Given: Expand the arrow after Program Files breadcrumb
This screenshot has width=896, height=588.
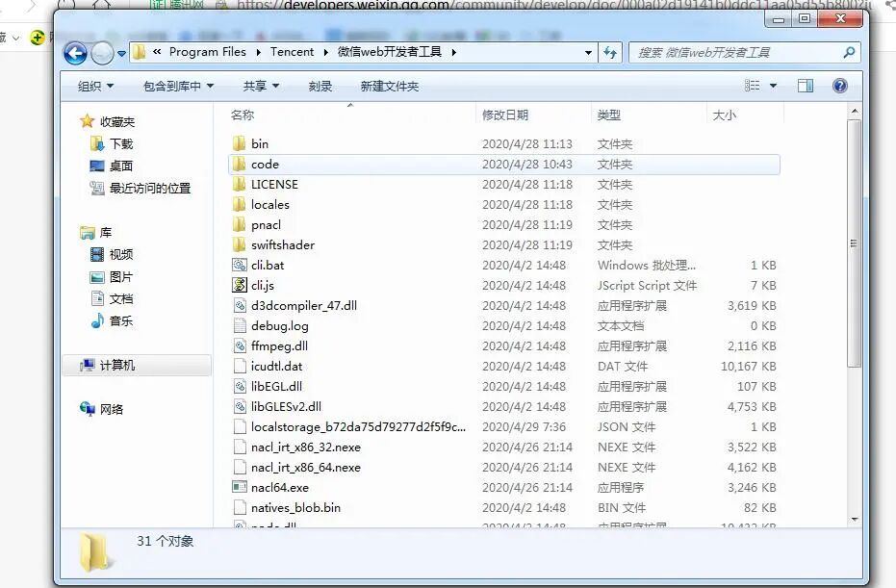Looking at the screenshot, I should 258,53.
